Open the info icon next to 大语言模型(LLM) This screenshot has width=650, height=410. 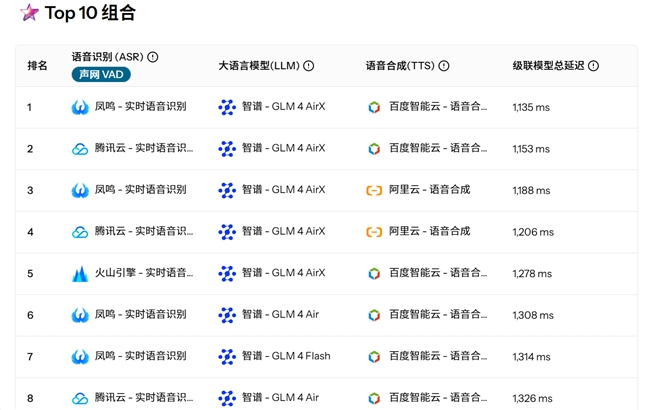coord(308,66)
